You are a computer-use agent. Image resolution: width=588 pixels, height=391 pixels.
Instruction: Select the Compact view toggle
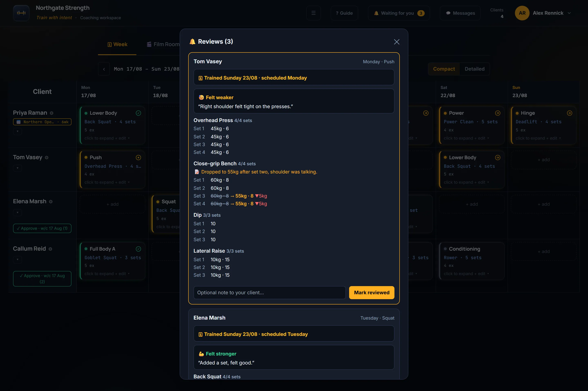click(444, 69)
